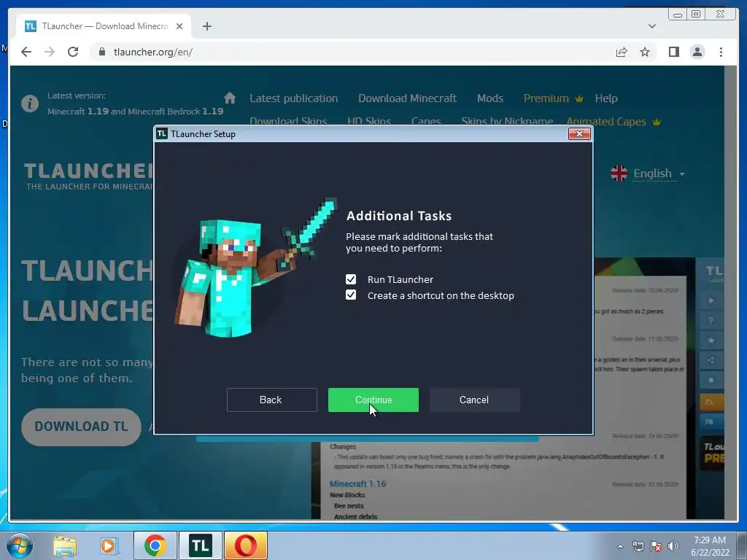
Task: Cancel the TLauncher Setup
Action: pos(474,400)
